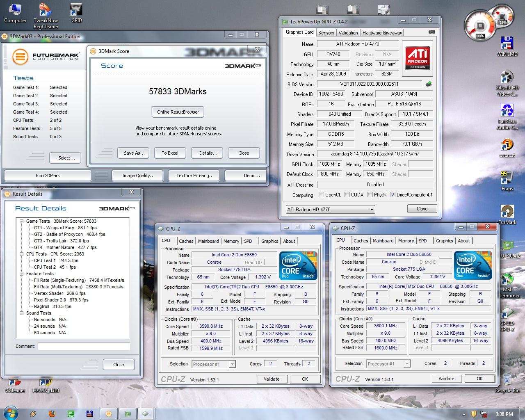Collapse the Game Tests tree node
525x420 pixels.
(x=22, y=221)
